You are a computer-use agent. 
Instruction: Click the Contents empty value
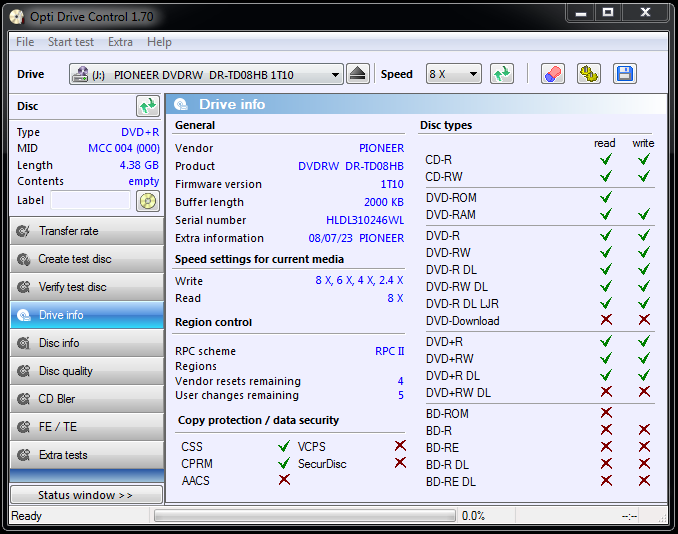[144, 182]
